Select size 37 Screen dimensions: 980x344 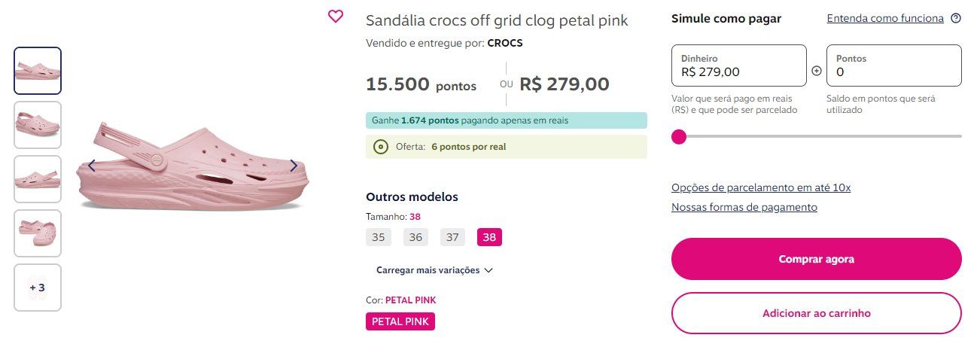[x=452, y=237]
